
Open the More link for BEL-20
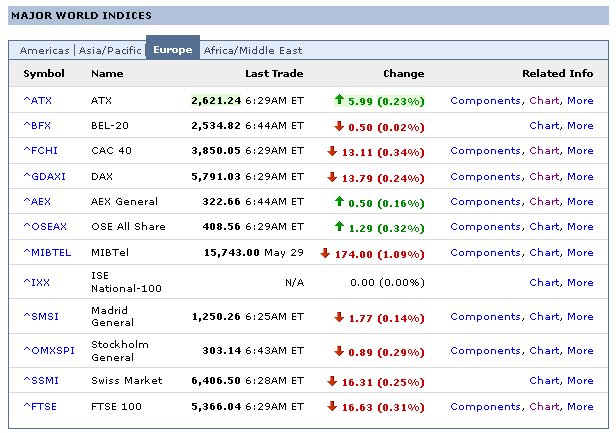pyautogui.click(x=580, y=126)
